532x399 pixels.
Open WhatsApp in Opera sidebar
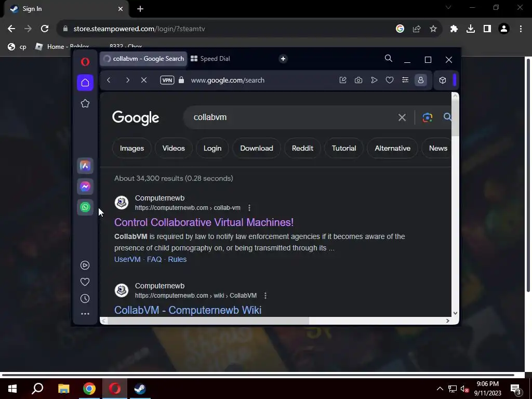pos(85,207)
